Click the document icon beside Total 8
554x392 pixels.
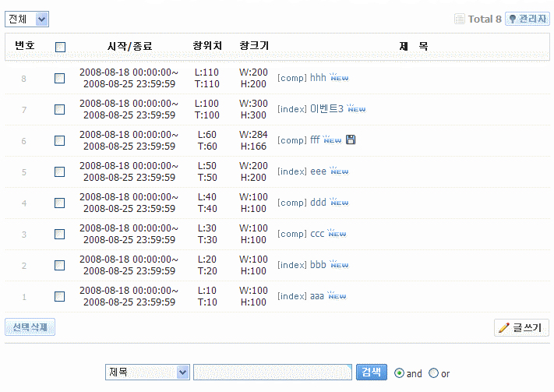[460, 19]
